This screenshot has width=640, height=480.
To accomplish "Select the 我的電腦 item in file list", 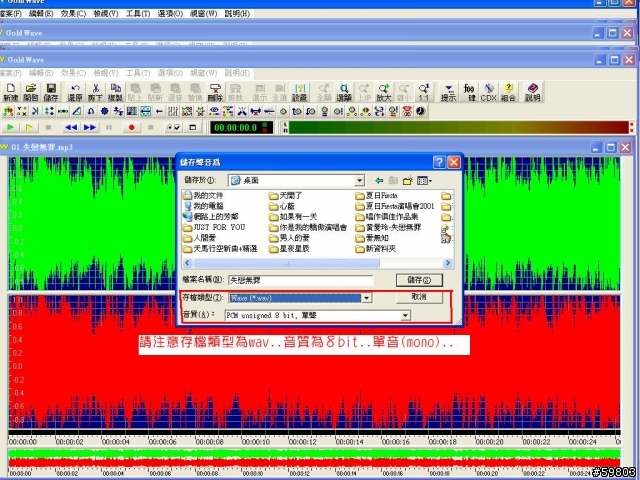I will (x=203, y=206).
